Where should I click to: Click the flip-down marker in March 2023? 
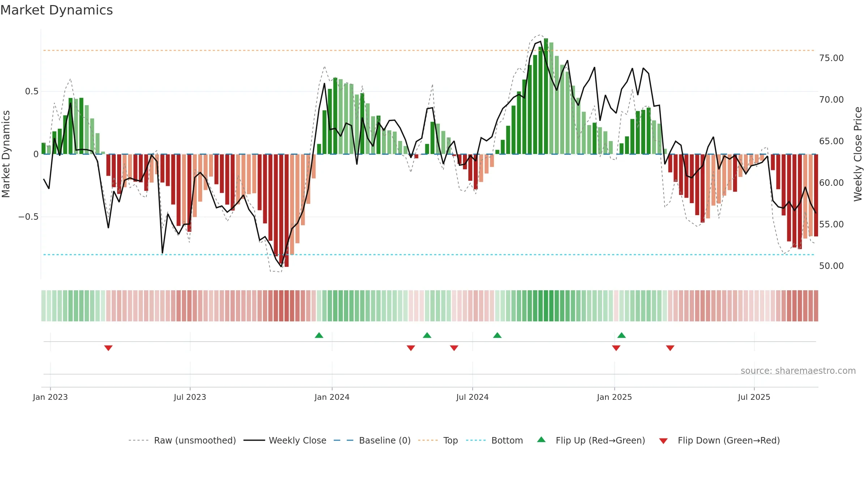click(109, 348)
